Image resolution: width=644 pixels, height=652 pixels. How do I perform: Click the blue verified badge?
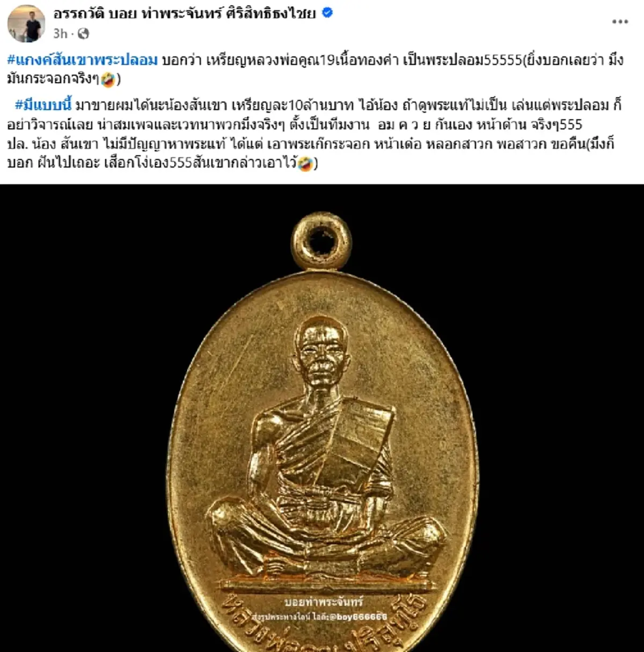click(327, 13)
